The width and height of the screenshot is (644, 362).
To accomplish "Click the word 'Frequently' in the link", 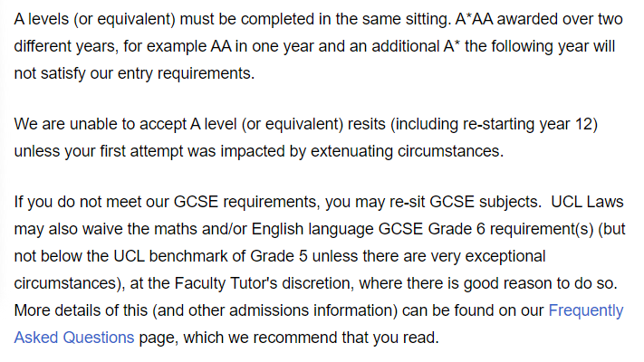I will click(585, 310).
